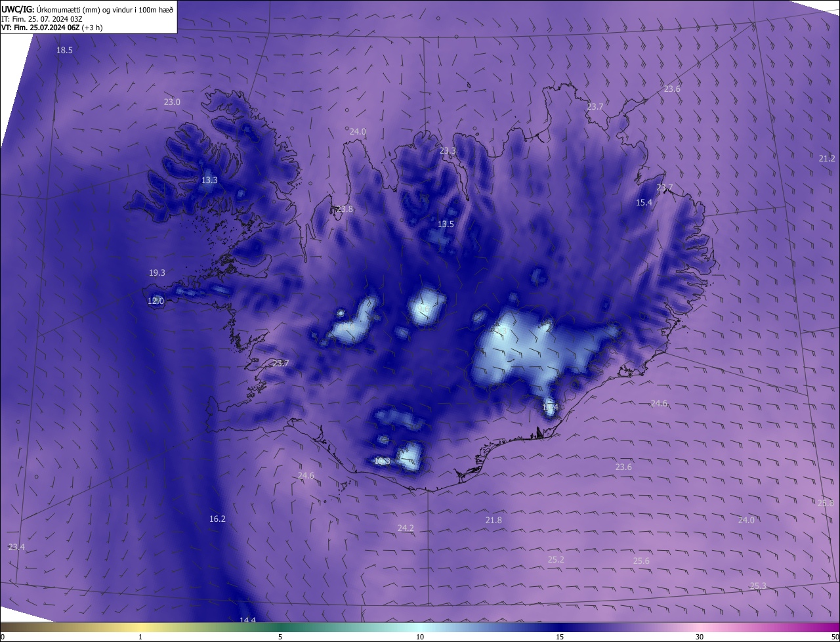Click the 'IT: Fim. 25. 07. 2024 03Z' line
This screenshot has height=642, width=840.
pos(41,19)
